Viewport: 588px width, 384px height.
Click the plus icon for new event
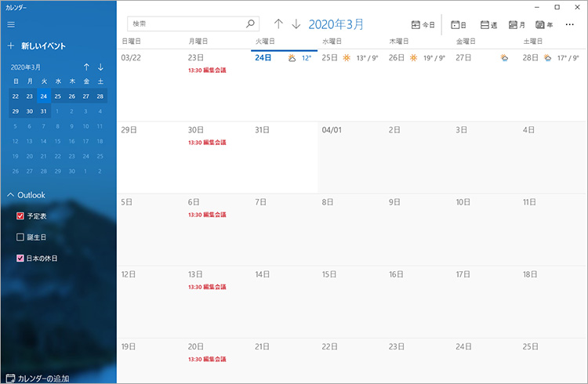pyautogui.click(x=10, y=45)
